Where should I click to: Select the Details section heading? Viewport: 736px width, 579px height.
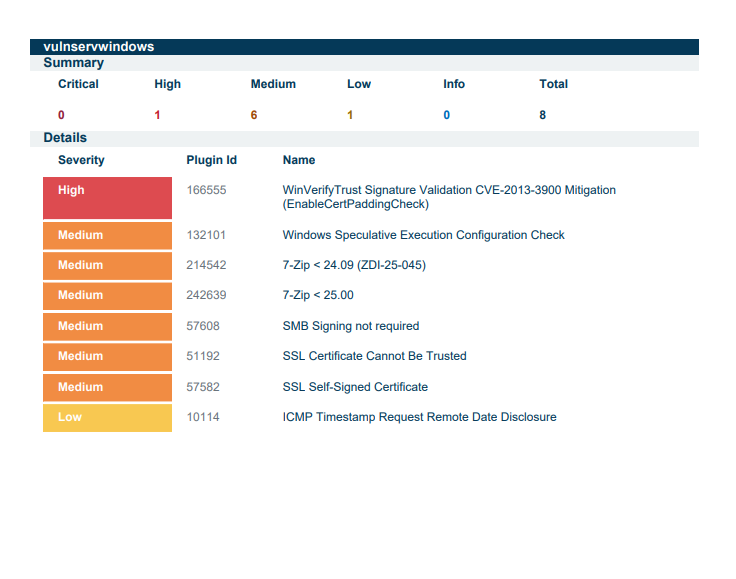click(x=65, y=137)
